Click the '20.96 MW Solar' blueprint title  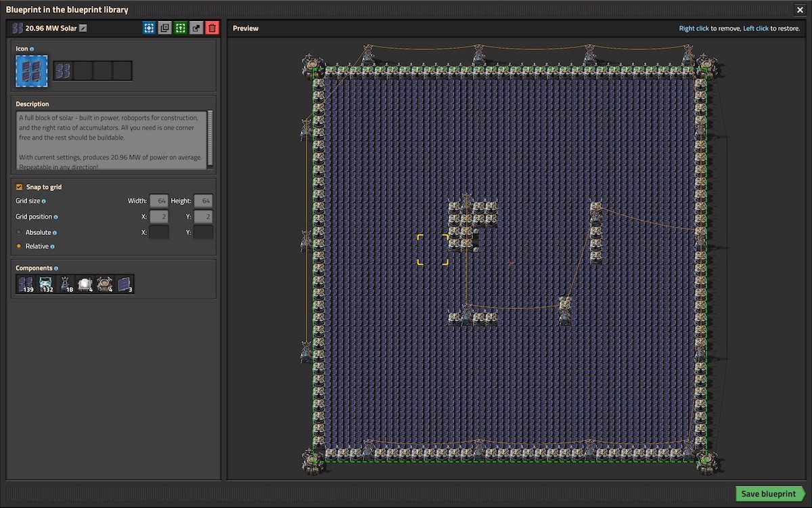pos(51,28)
